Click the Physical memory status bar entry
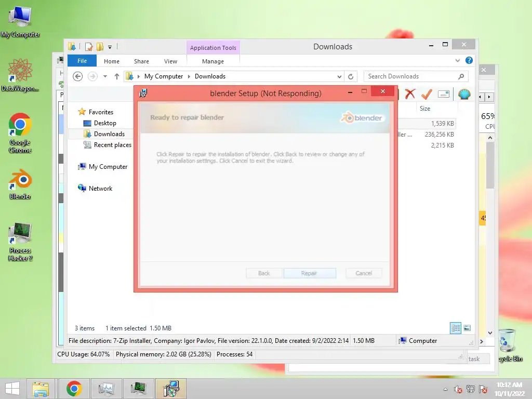 163,354
